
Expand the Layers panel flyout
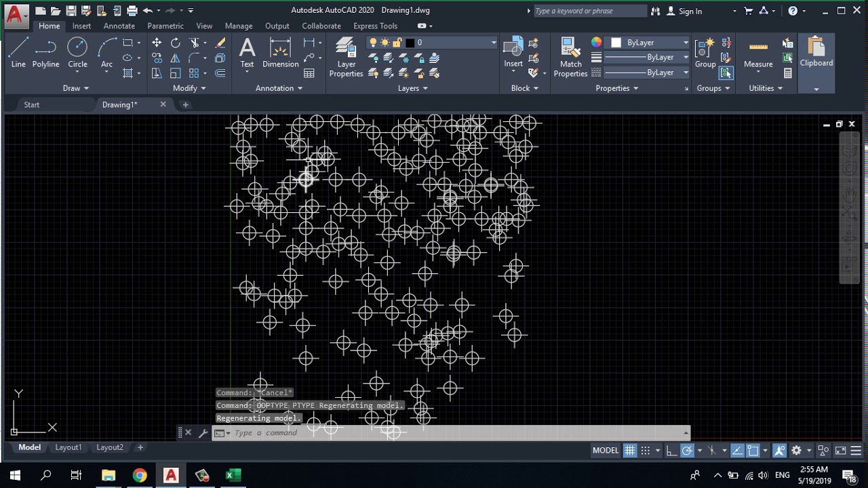413,88
